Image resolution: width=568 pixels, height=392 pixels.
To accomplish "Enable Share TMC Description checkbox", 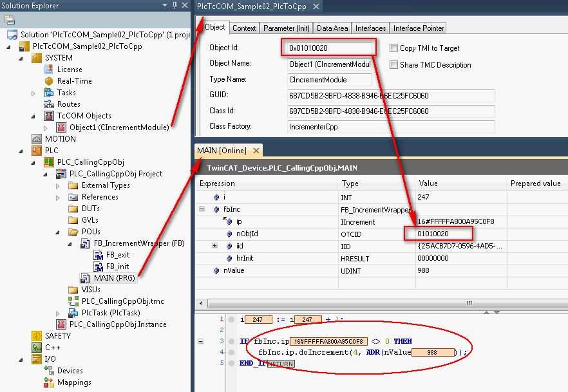I will [393, 64].
